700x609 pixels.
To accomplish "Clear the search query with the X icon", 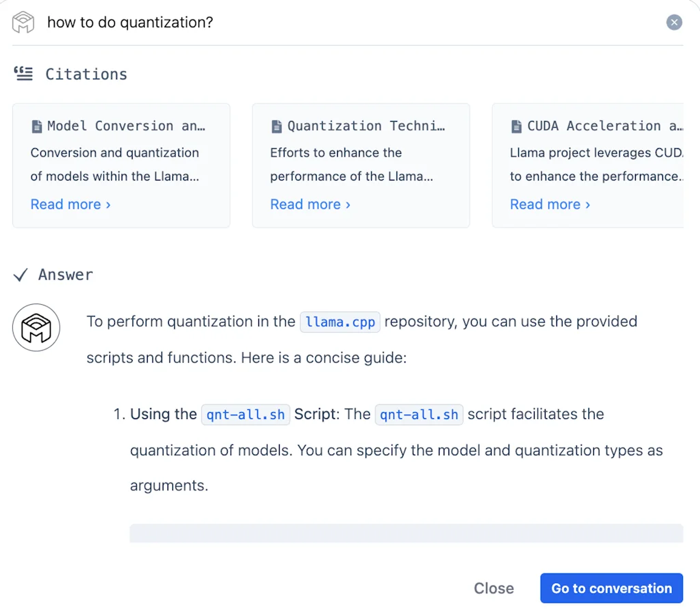I will (x=674, y=22).
